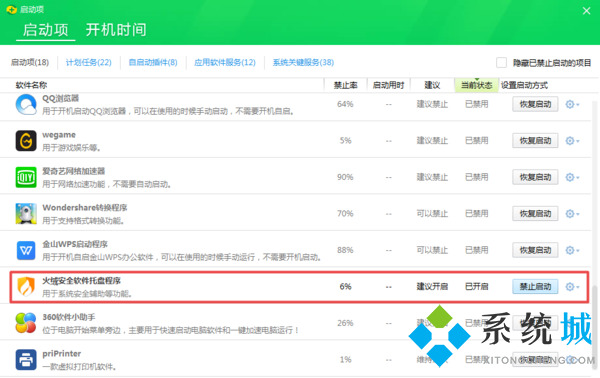
Task: Click 恢复启动 for QQ浏览器
Action: 535,104
